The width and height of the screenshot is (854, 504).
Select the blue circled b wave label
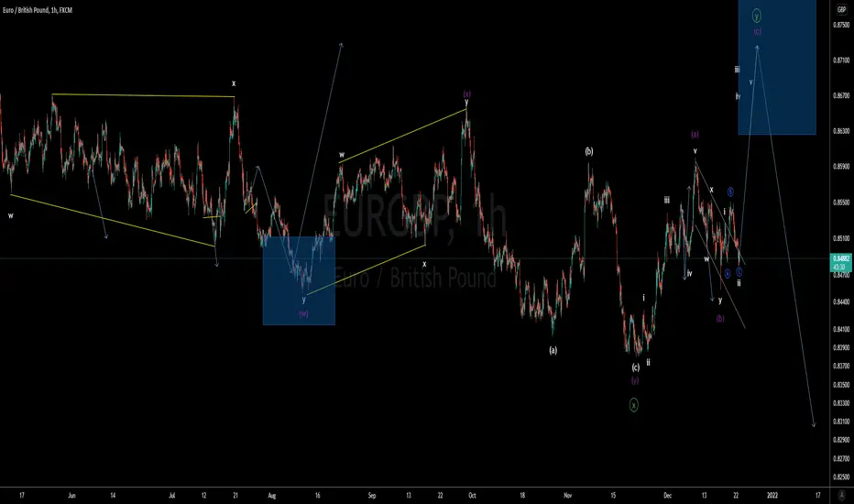pos(730,192)
